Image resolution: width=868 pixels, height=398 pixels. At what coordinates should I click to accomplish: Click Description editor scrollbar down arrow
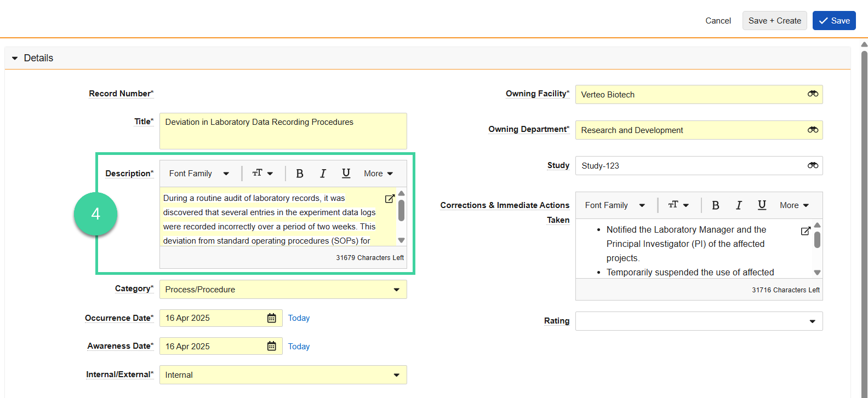pos(402,240)
